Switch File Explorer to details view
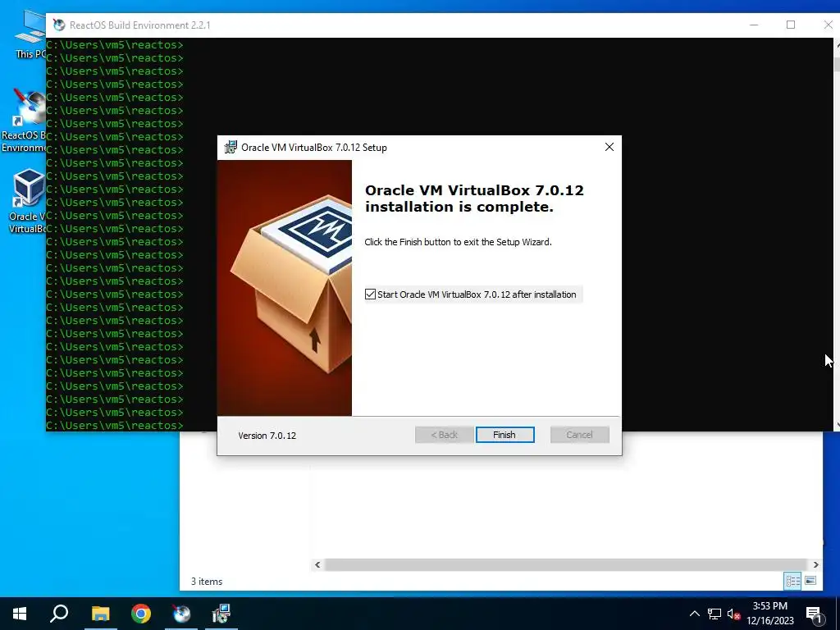This screenshot has height=630, width=840. (x=792, y=581)
